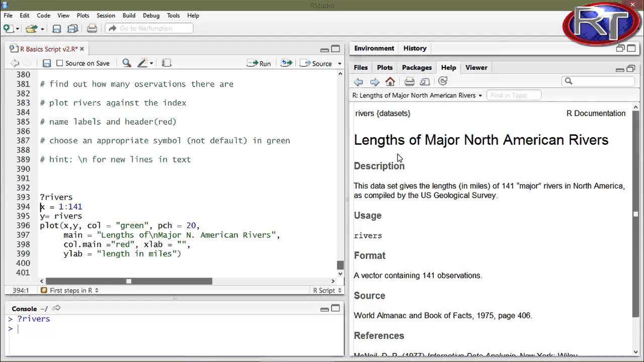Open the New File dropdown arrow
Image resolution: width=644 pixels, height=362 pixels.
[x=17, y=29]
